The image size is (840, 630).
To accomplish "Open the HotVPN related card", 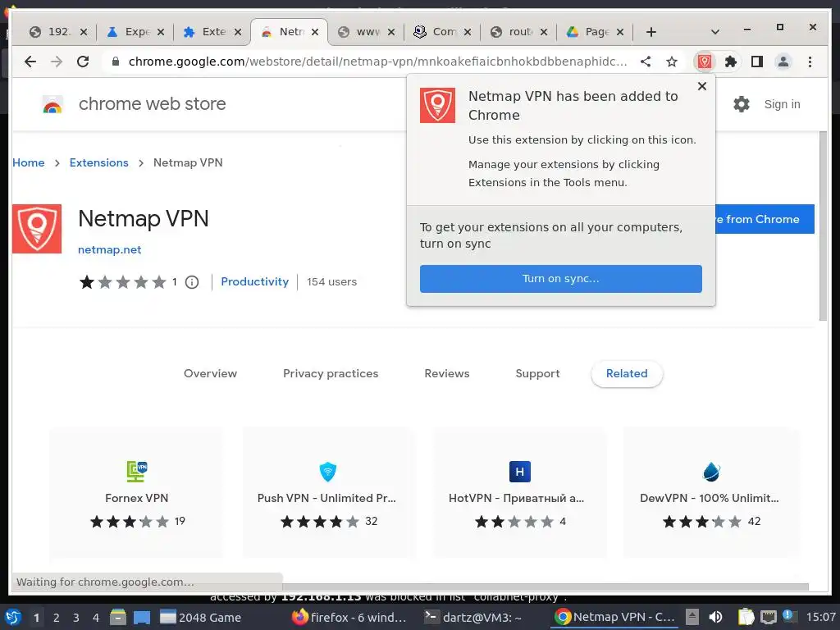I will tap(519, 493).
